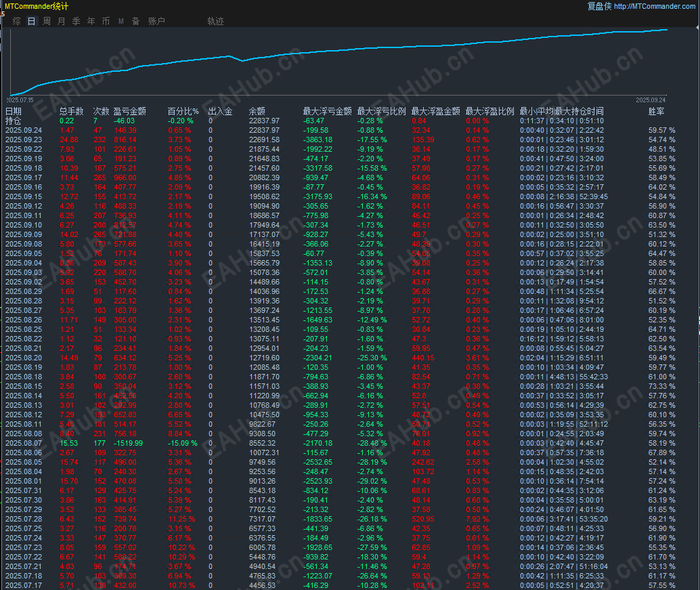The image size is (700, 590).
Task: Switch to the 账户 account tab
Action: click(x=156, y=21)
